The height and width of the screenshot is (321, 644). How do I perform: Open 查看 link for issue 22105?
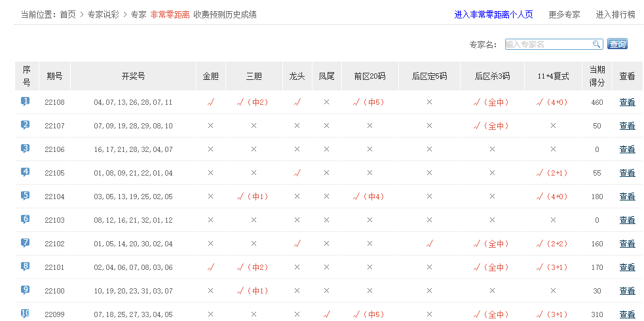point(627,173)
